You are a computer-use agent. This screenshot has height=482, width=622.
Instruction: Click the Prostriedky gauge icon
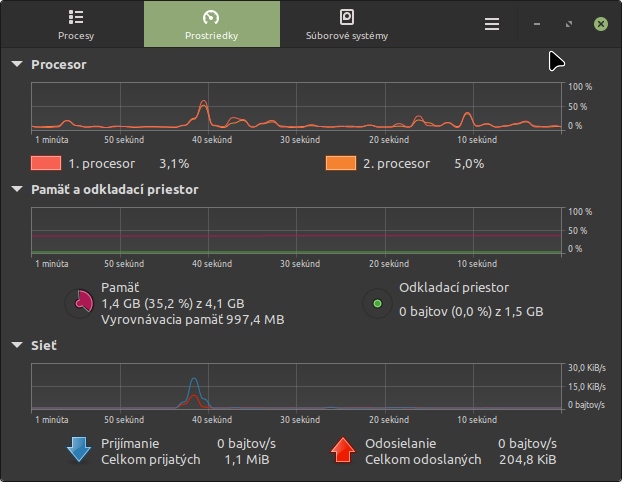click(x=211, y=17)
